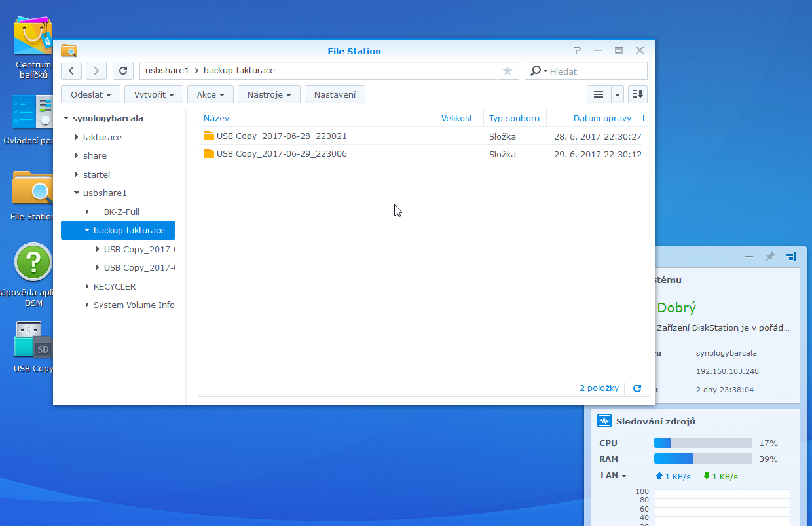Click Dobrý system status text

pos(676,308)
